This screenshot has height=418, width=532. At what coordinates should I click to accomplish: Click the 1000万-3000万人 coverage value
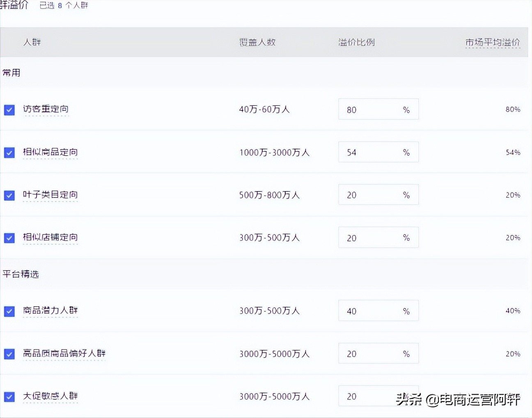[x=274, y=152]
